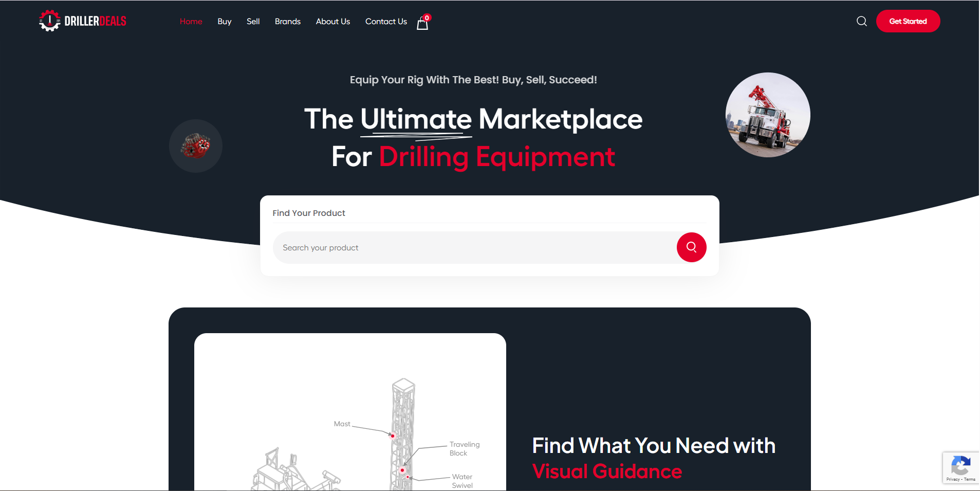
Task: Click the Mast hotspot dot on diagram
Action: click(393, 436)
